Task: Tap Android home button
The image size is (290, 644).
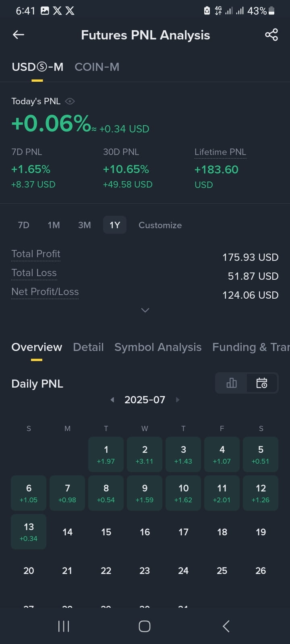Action: pos(145,626)
